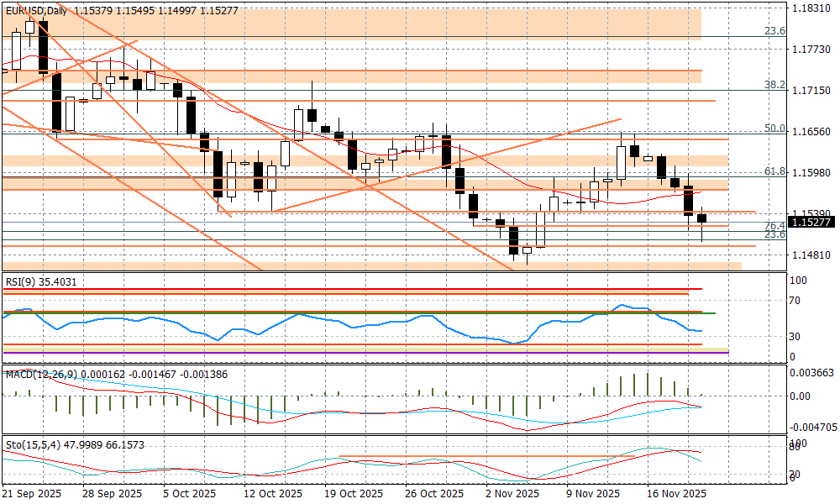The image size is (840, 504).
Task: Click the EURUSD,Daily chart title label
Action: click(36, 11)
